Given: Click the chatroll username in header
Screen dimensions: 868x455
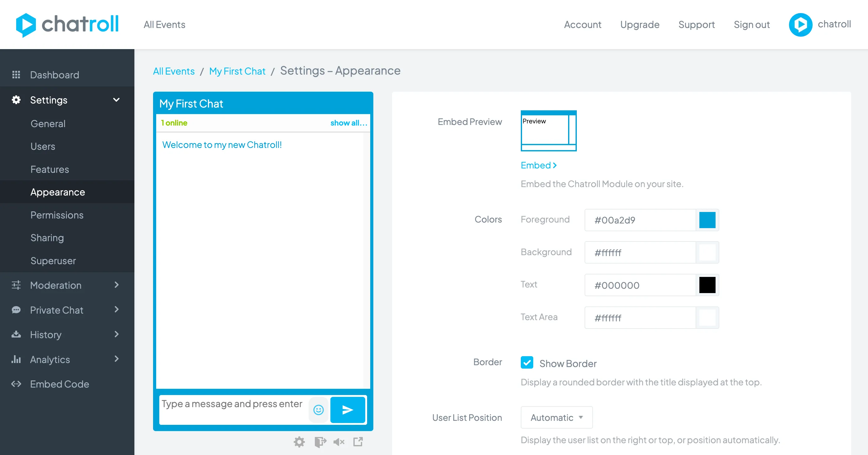Looking at the screenshot, I should [834, 24].
